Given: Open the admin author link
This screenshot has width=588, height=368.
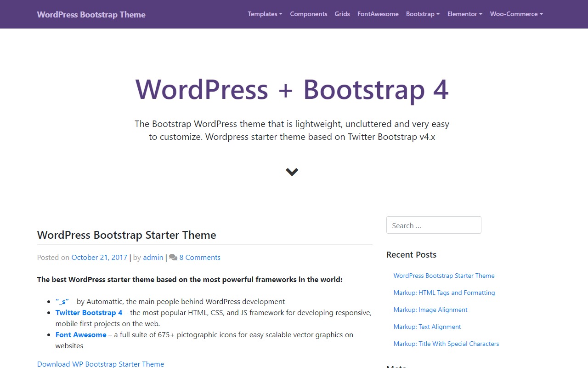Looking at the screenshot, I should pyautogui.click(x=153, y=258).
